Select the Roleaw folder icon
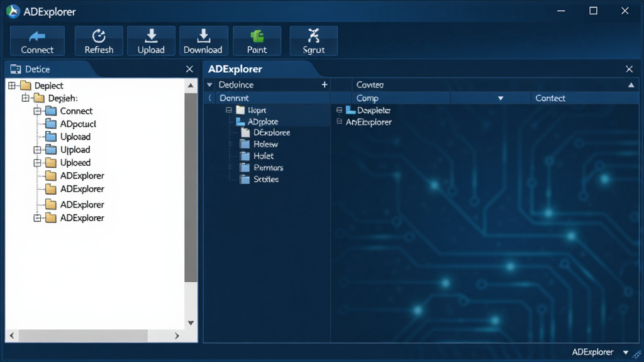Image resolution: width=644 pixels, height=362 pixels. pos(245,144)
